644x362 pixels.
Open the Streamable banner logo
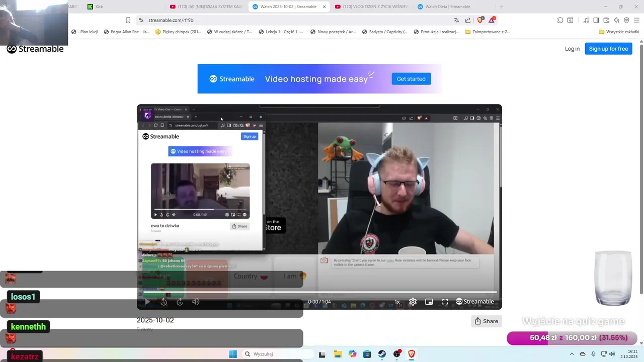(x=232, y=79)
